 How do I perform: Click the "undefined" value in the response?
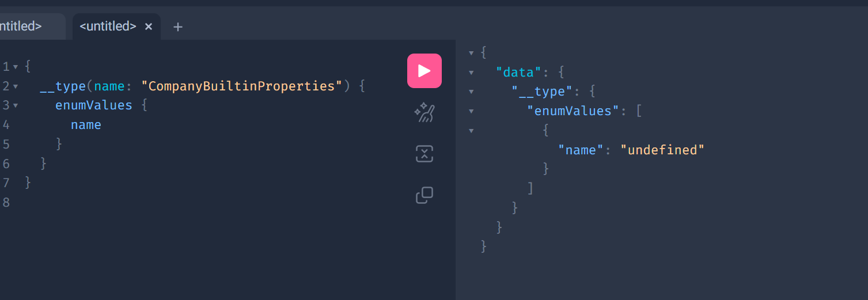(x=662, y=150)
